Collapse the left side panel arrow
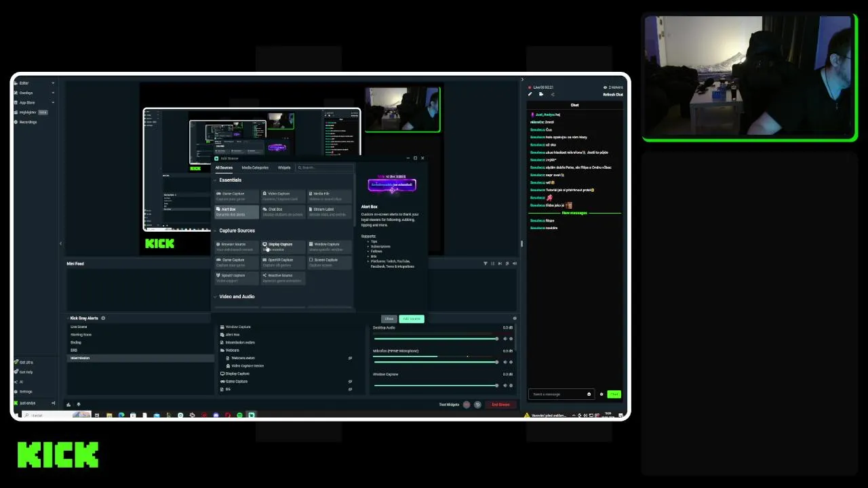The image size is (868, 488). [x=60, y=244]
